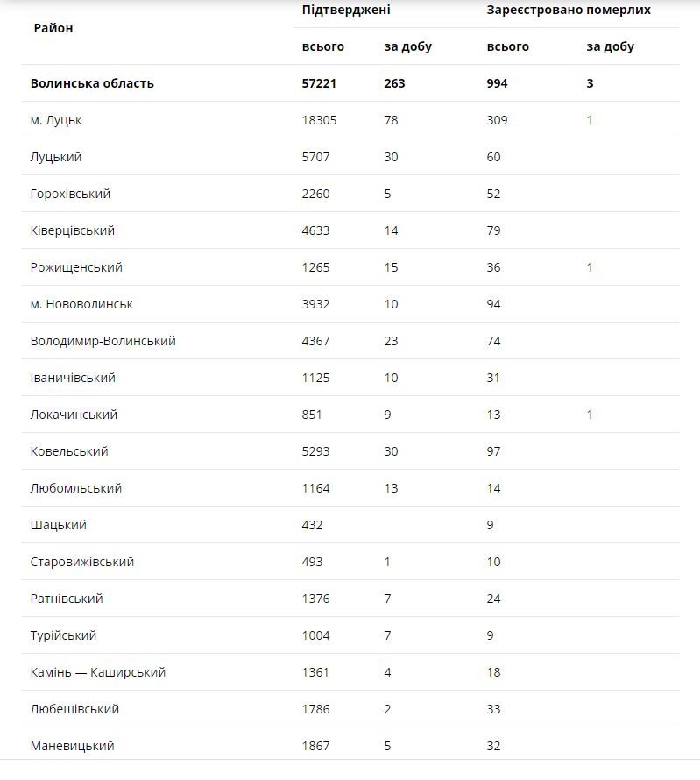700x780 pixels.
Task: Select the Волинська область row label
Action: pyautogui.click(x=92, y=83)
